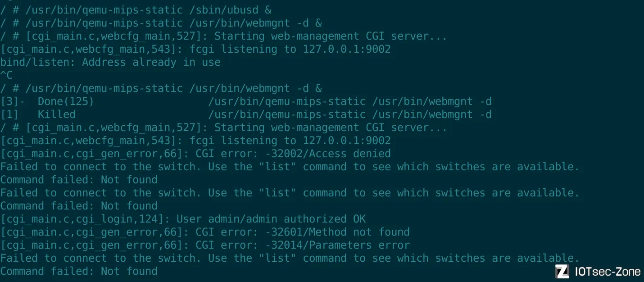
Task: Click the webmgnt path on the Killed line
Action: (x=349, y=114)
